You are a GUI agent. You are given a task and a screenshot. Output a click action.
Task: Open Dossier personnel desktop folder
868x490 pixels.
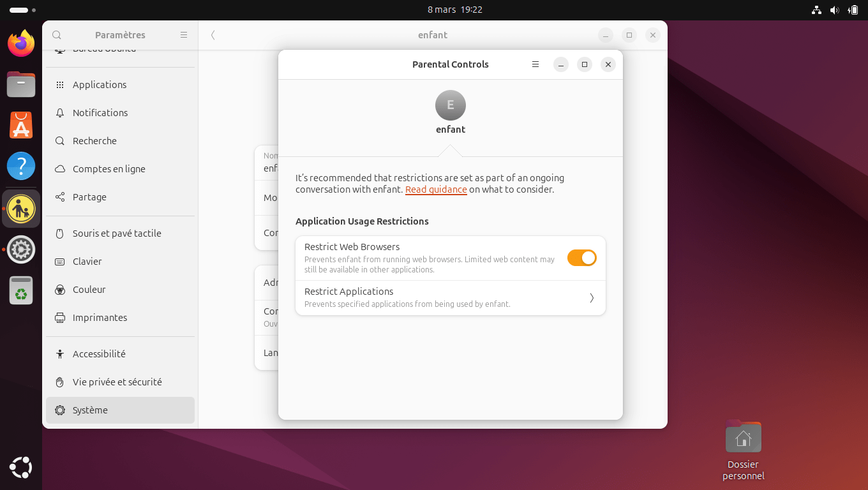[x=744, y=450]
